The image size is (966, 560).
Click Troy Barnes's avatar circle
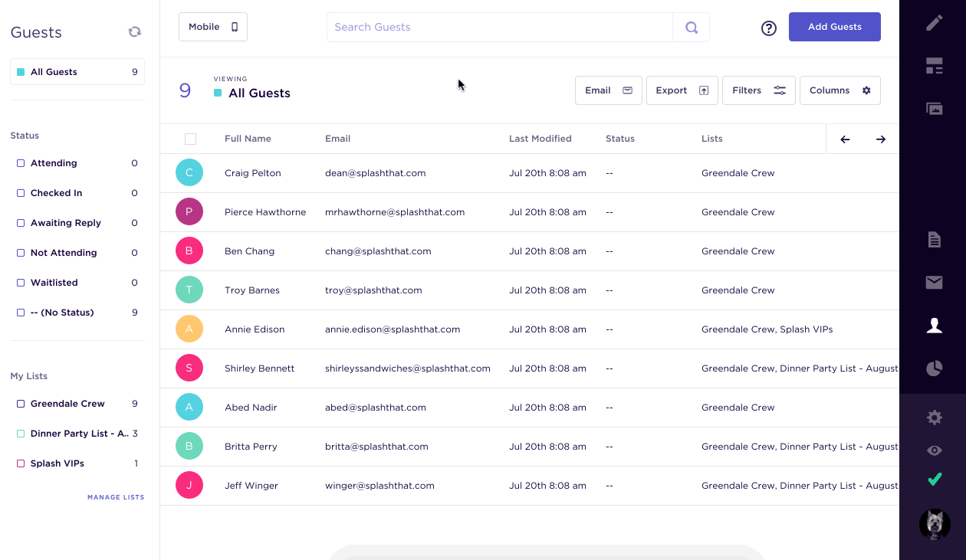[189, 290]
